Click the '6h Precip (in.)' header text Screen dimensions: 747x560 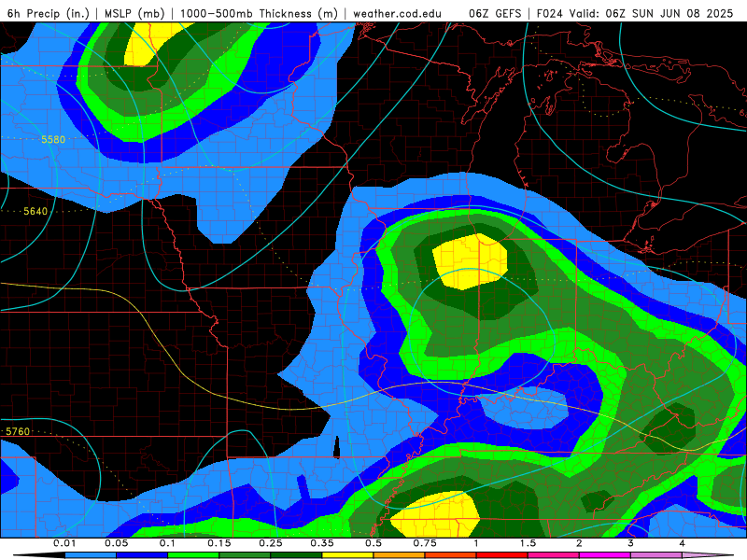[49, 14]
